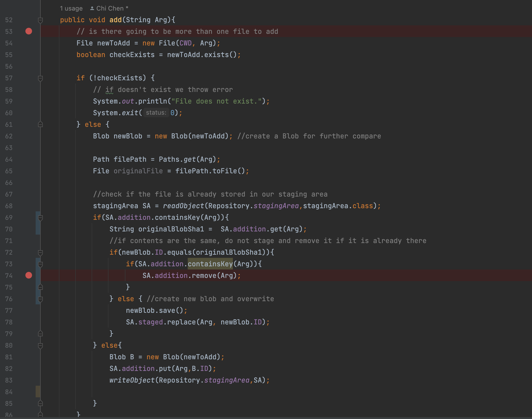The height and width of the screenshot is (419, 532).
Task: Click the blue change marker at line 70
Action: (x=38, y=229)
